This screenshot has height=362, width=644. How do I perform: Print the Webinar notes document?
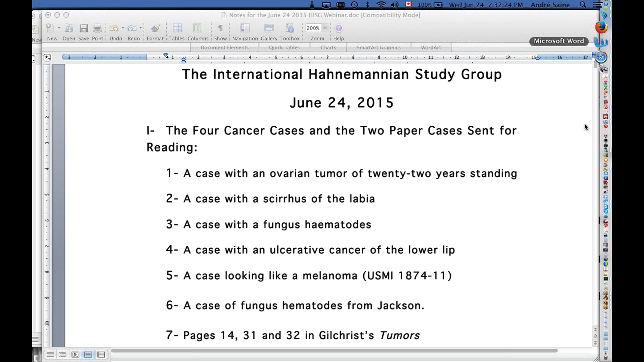pos(97,28)
